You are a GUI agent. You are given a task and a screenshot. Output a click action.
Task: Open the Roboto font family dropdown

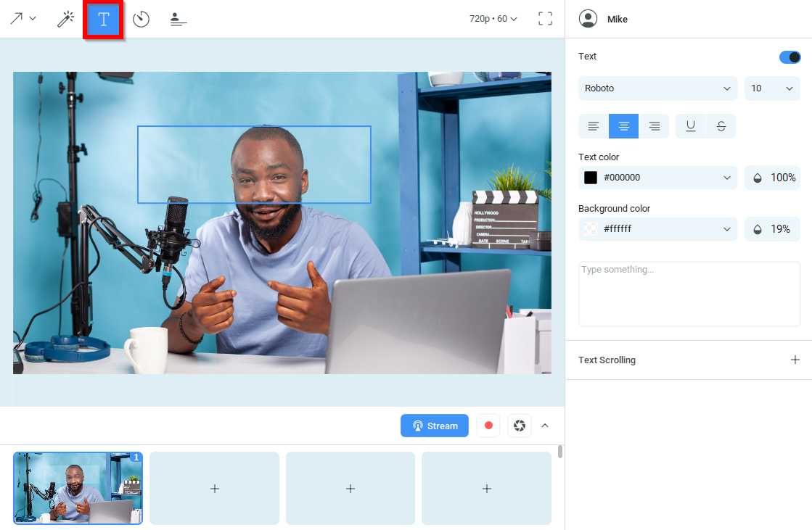point(657,88)
